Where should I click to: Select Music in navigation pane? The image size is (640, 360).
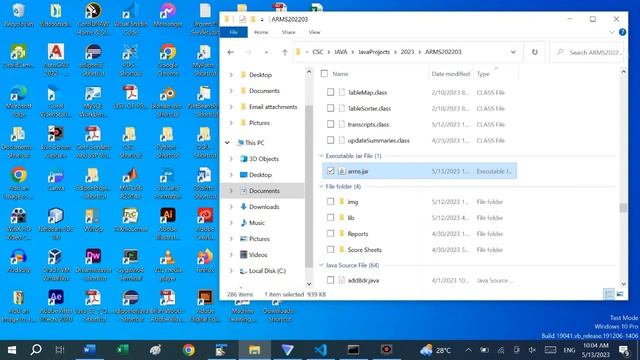pos(257,223)
